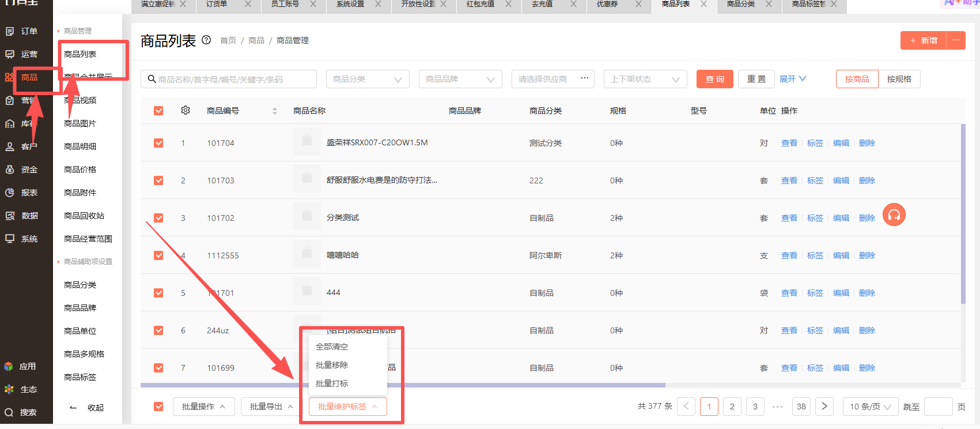Click 编辑 for product 101704
Screen dimensions: 980x429
click(841, 143)
